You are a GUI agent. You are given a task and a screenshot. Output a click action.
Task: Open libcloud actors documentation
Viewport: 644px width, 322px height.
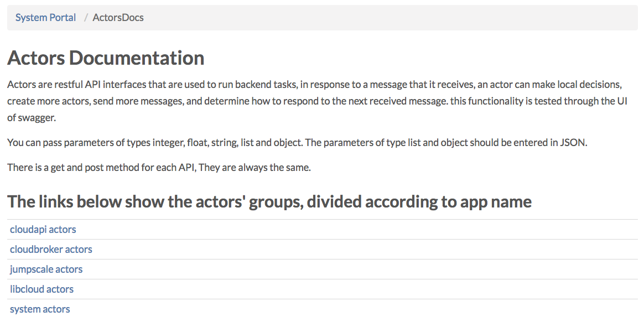coord(41,289)
